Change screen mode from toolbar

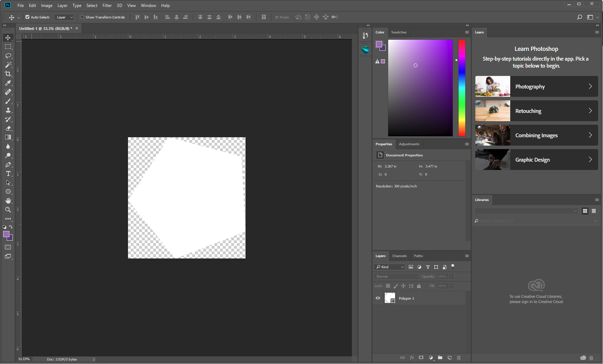click(x=8, y=256)
